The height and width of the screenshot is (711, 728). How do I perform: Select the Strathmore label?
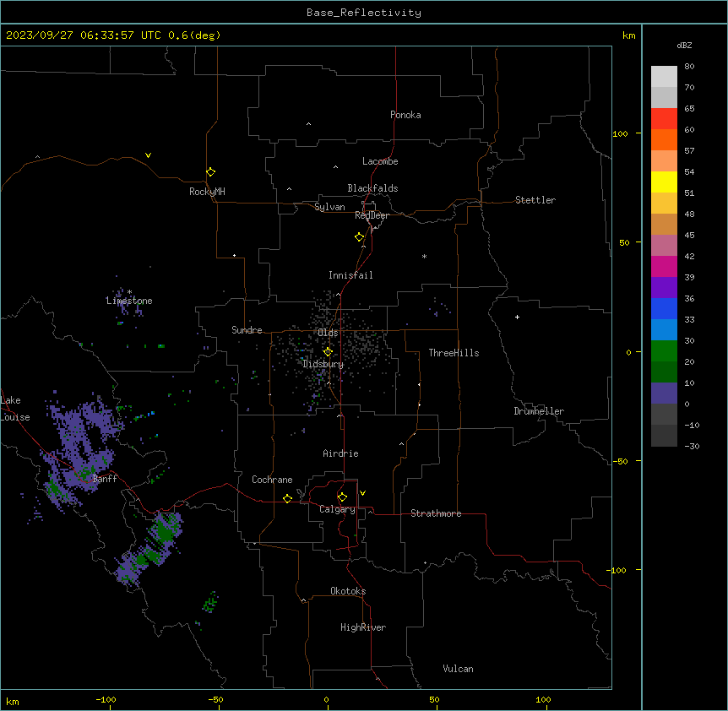[436, 513]
